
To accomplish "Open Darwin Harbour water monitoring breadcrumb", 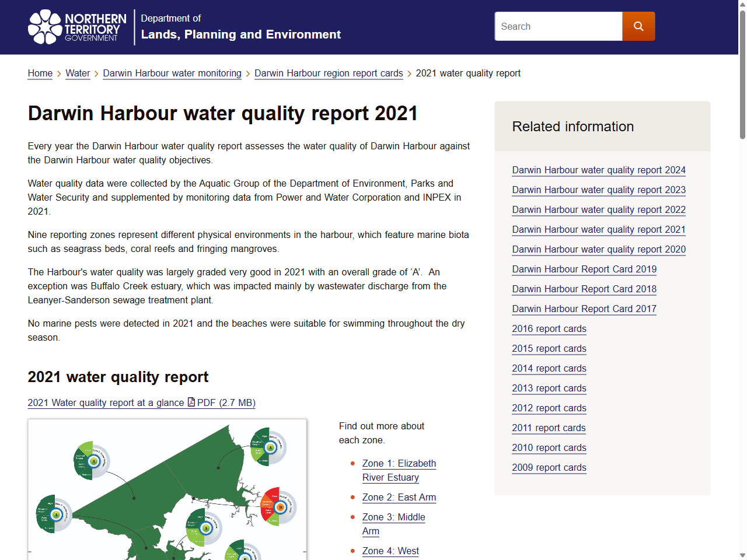I will (172, 73).
